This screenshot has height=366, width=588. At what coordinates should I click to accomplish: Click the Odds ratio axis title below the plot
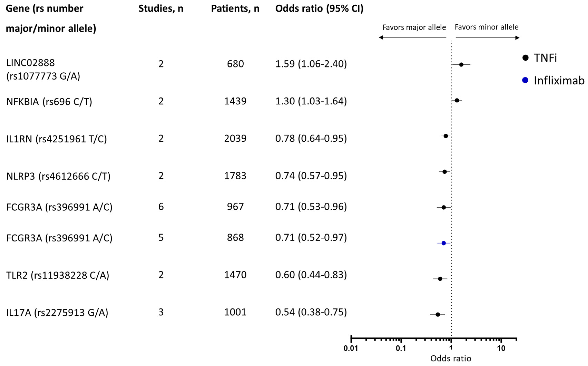450,359
